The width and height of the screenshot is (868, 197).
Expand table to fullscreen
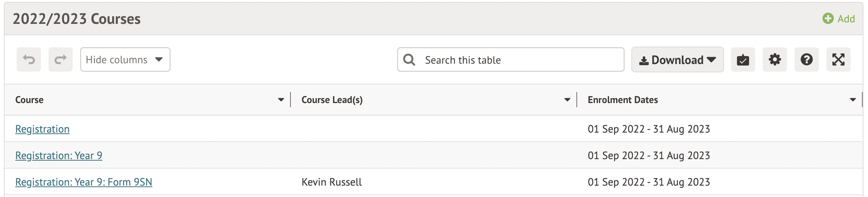[838, 59]
